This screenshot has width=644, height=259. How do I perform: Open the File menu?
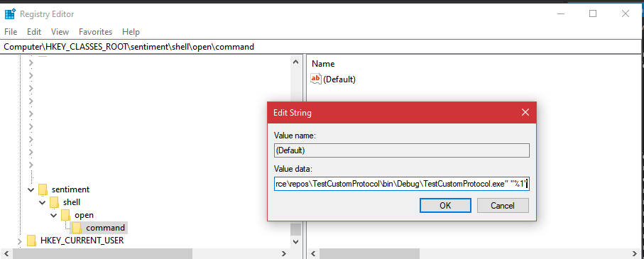[11, 32]
